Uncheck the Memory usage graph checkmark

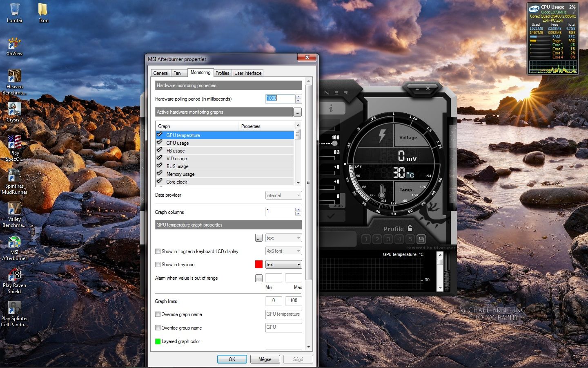tap(160, 173)
